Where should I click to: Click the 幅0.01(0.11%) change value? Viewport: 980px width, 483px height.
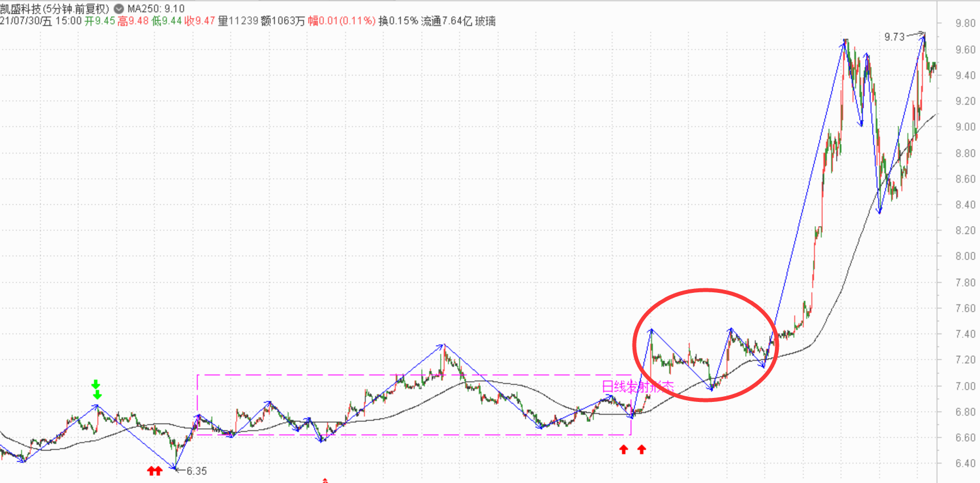point(341,21)
